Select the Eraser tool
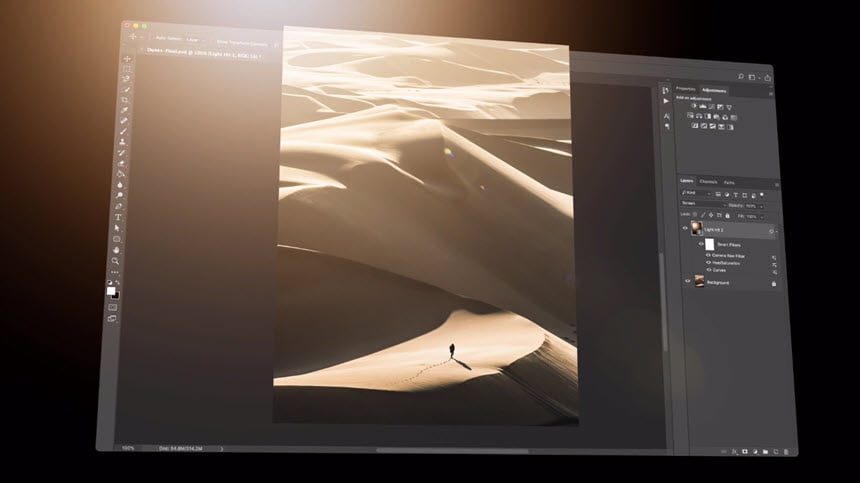Viewport: 860px width, 483px height. point(121,163)
